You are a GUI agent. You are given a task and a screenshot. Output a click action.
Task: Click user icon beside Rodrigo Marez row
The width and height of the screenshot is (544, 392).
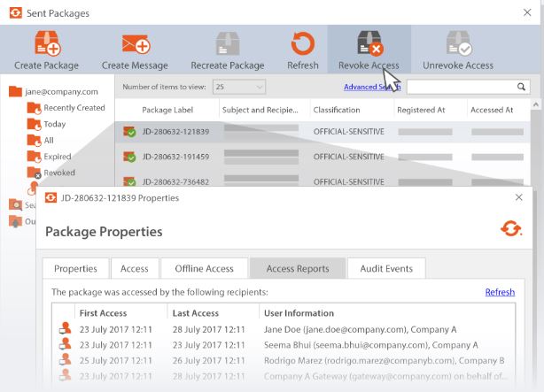(65, 359)
